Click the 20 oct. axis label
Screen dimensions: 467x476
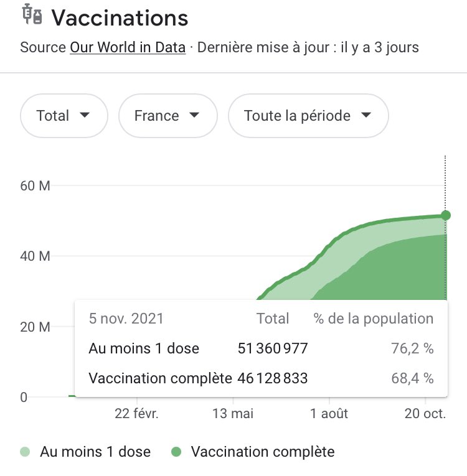(425, 413)
